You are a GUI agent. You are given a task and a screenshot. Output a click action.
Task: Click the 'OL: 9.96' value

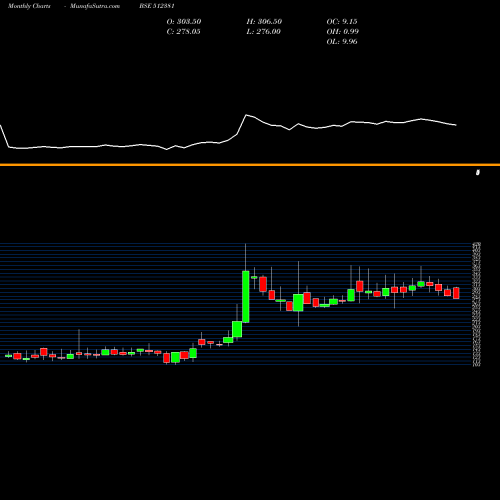click(x=342, y=41)
